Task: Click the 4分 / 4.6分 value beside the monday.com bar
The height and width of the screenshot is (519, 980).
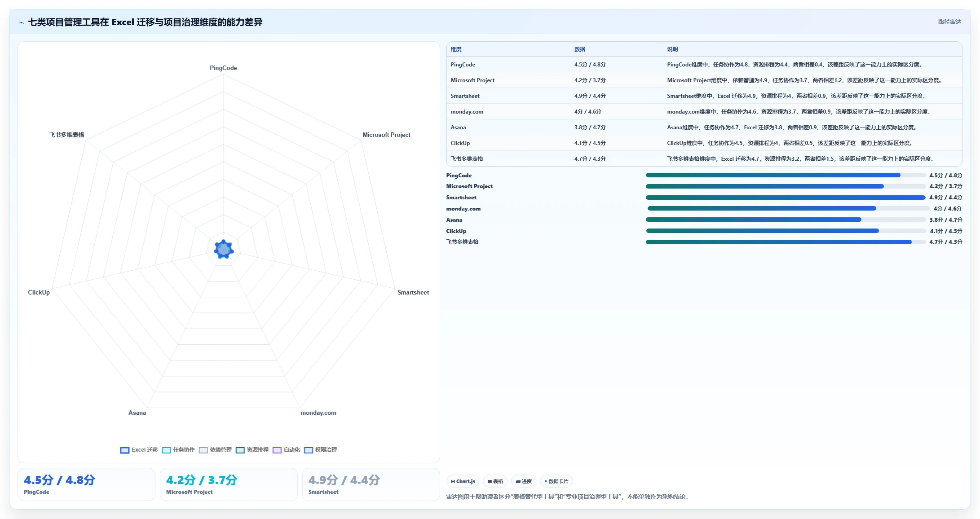Action: pyautogui.click(x=948, y=209)
